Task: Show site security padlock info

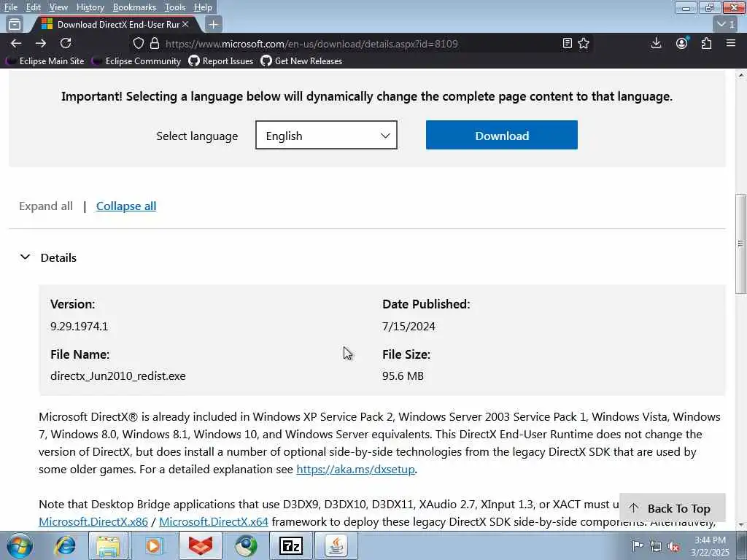Action: coord(155,44)
